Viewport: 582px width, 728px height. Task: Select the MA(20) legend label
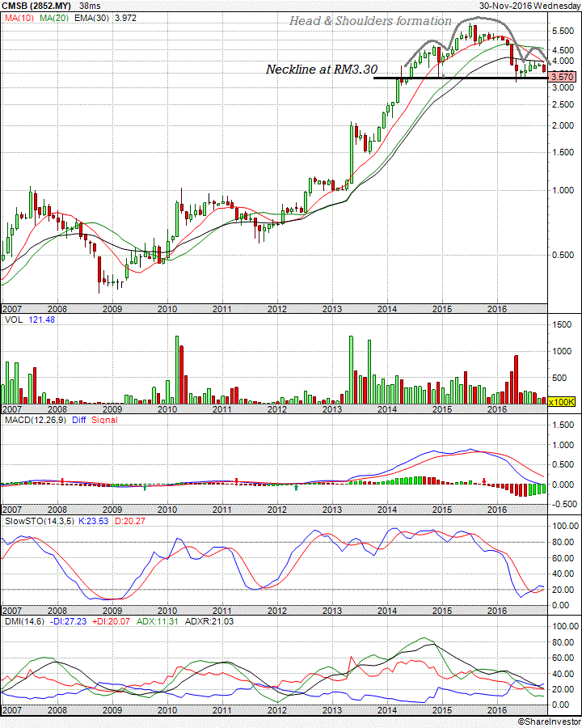54,18
